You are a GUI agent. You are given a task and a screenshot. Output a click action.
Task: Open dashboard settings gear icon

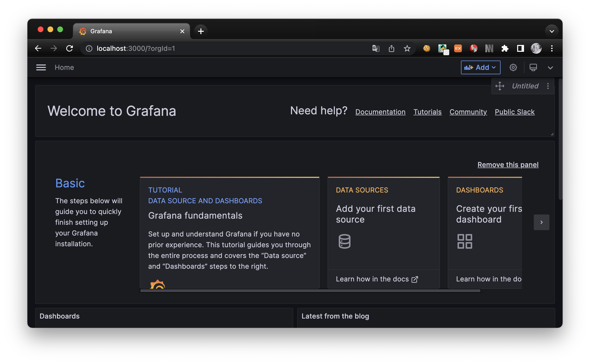tap(513, 67)
